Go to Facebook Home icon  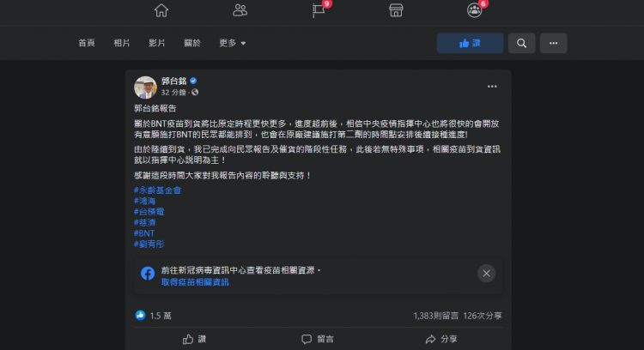(x=161, y=10)
